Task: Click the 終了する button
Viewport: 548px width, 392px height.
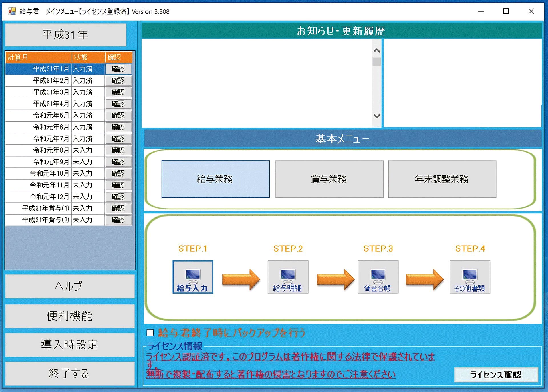Action: (x=70, y=373)
